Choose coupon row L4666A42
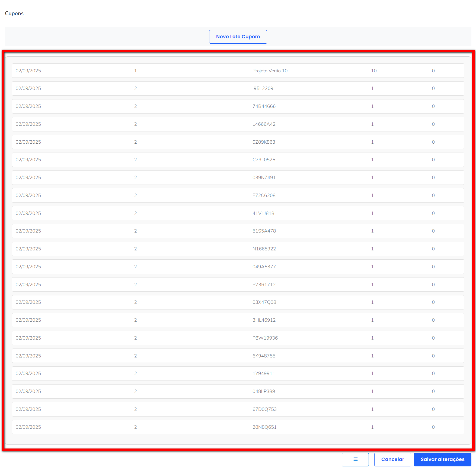Screen dimensions: 476x471 pos(264,124)
